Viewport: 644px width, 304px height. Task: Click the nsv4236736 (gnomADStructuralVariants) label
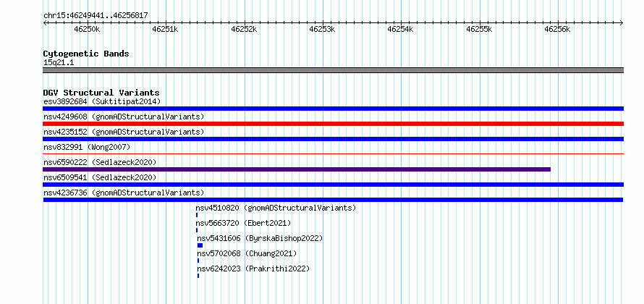point(124,193)
